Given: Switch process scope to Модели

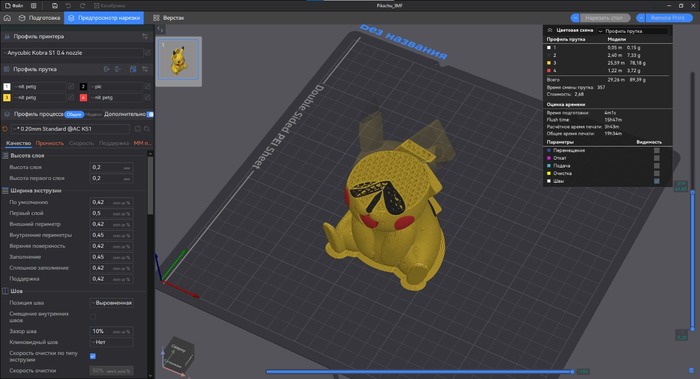Looking at the screenshot, I should click(93, 114).
